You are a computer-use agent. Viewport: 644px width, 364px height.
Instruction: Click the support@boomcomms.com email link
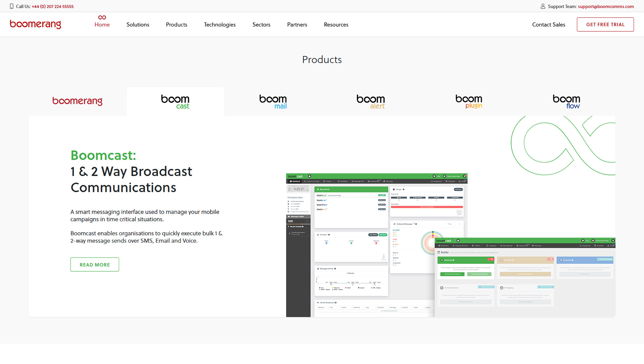(606, 6)
